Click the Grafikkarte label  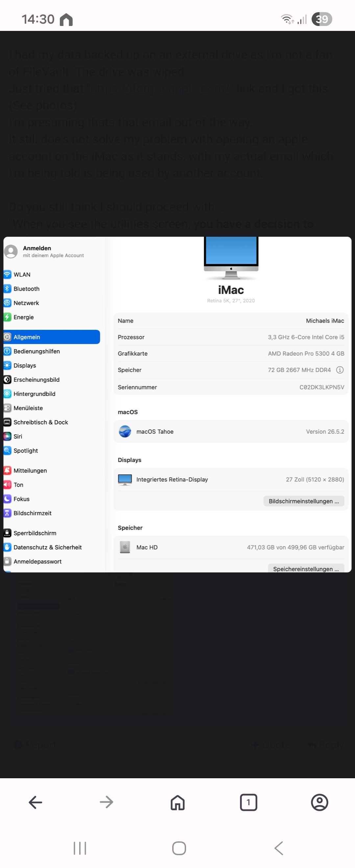tap(132, 353)
